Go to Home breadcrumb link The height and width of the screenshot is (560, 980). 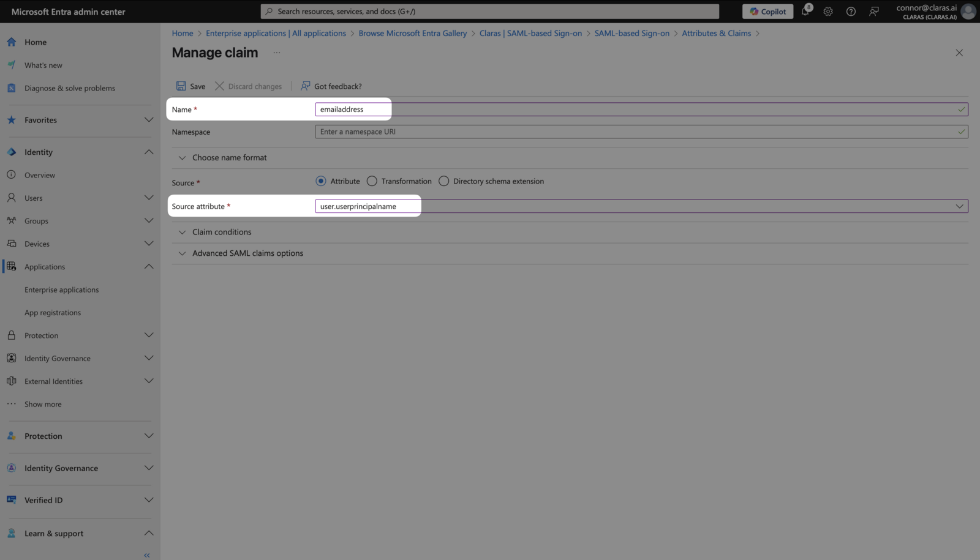(x=183, y=33)
